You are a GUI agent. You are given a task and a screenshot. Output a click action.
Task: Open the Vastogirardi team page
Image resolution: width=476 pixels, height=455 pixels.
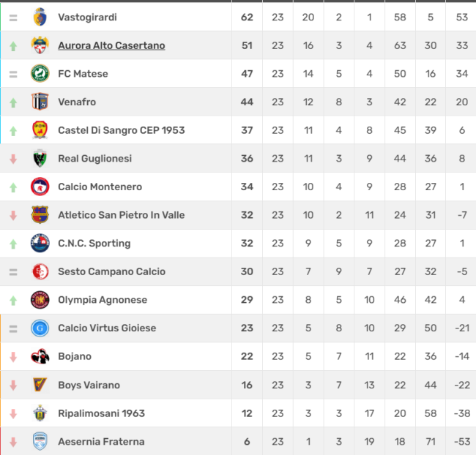[87, 18]
